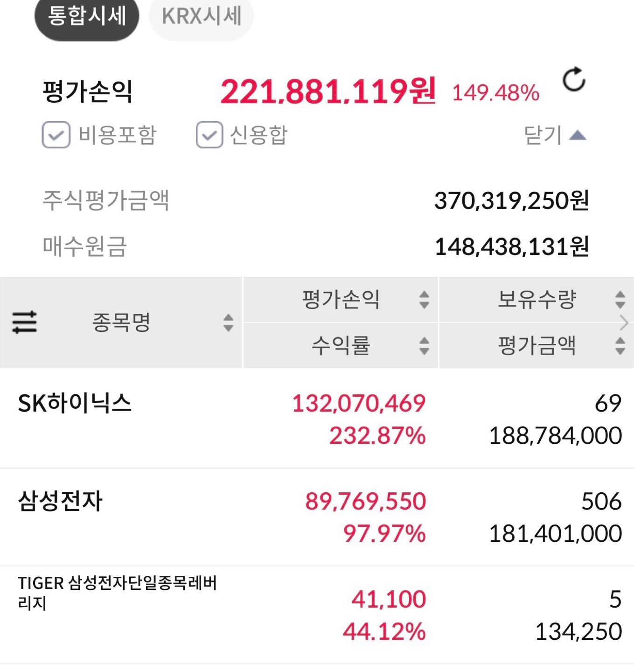
Task: Switch to the 통합시세 tab
Action: tap(87, 17)
